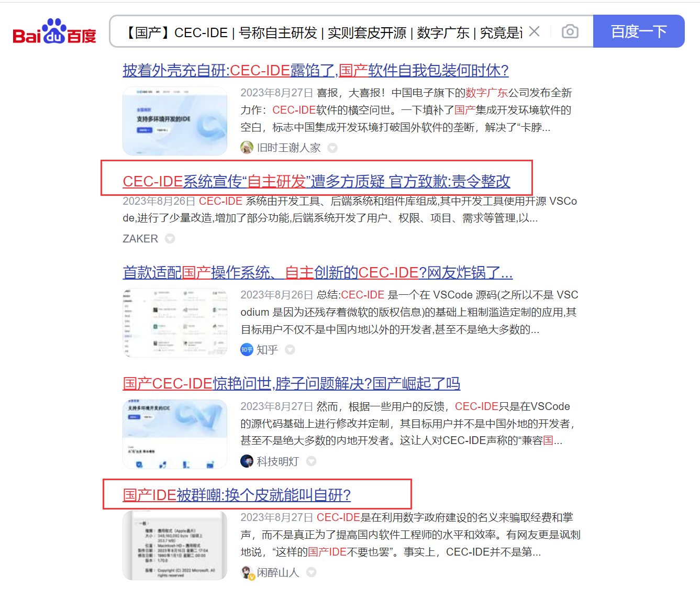Open result 'CEC-IDE系统宣传自主研发遭多方质疑'
The height and width of the screenshot is (598, 700).
pos(317,181)
